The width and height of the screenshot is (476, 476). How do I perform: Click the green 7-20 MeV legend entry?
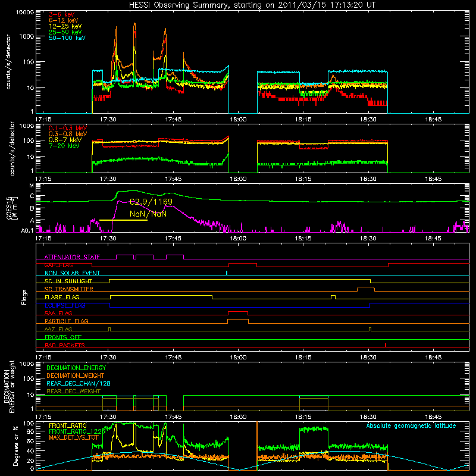pyautogui.click(x=64, y=146)
